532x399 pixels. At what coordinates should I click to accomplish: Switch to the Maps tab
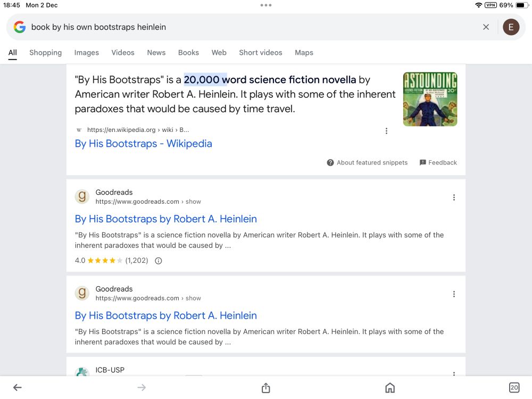coord(304,53)
